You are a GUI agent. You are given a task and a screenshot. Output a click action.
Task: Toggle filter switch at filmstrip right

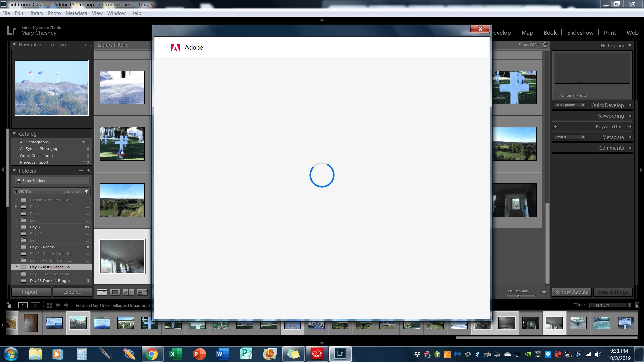(637, 305)
